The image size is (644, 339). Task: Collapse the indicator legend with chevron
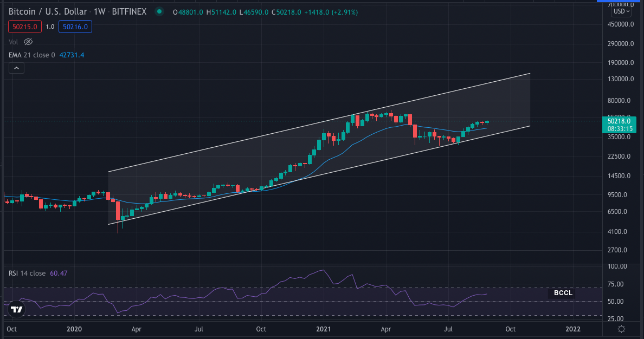pos(16,68)
